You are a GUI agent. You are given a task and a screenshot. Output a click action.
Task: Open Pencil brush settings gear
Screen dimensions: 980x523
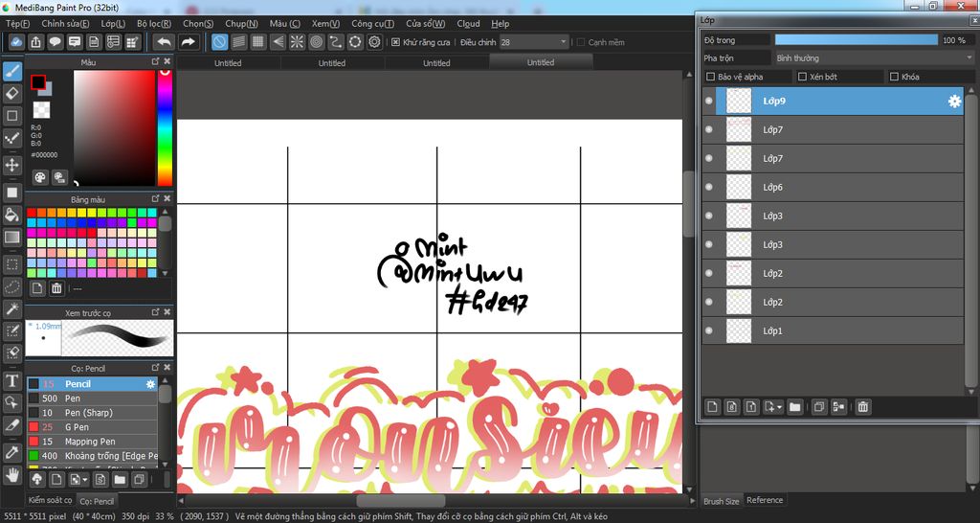150,384
